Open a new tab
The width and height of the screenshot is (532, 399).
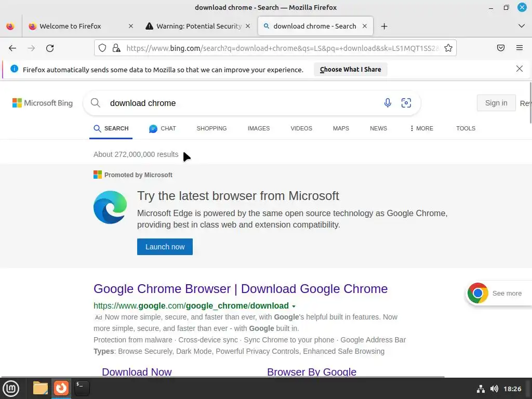click(x=384, y=26)
